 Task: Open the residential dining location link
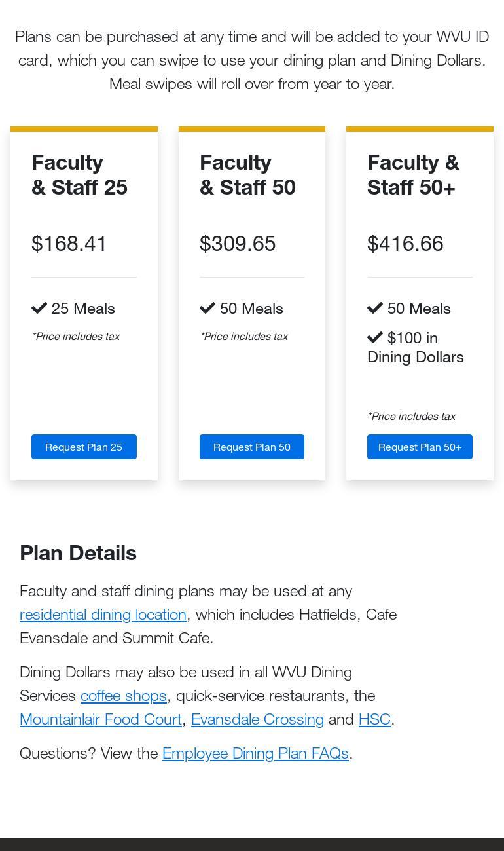tap(103, 615)
